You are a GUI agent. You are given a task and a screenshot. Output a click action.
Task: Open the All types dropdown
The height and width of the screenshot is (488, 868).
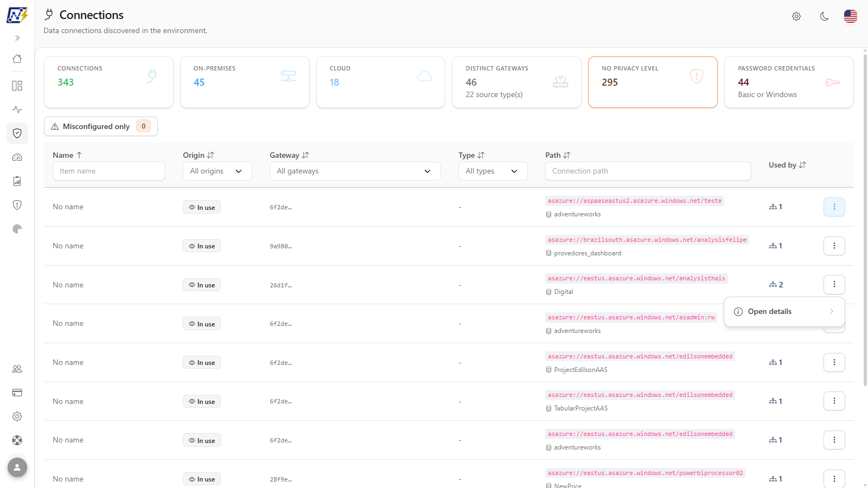tap(493, 171)
